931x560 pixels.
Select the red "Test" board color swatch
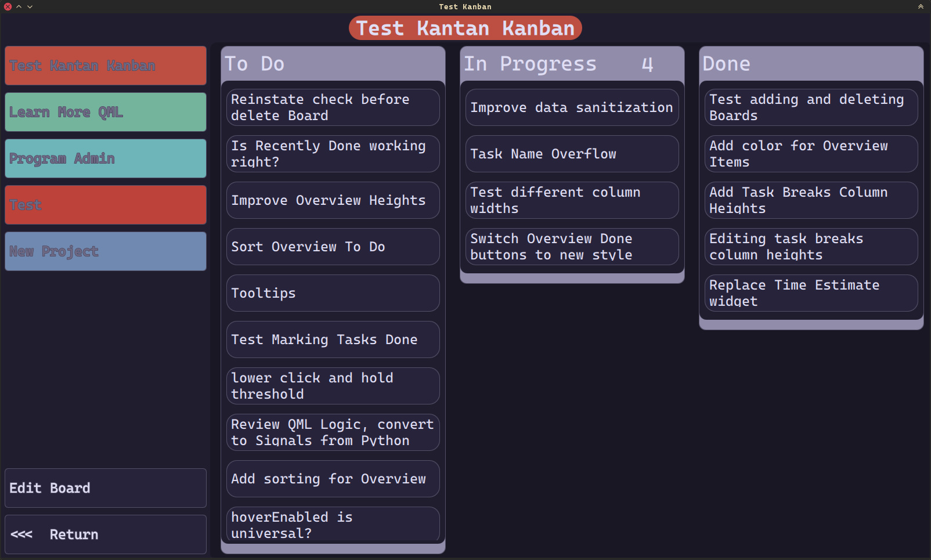click(x=105, y=204)
